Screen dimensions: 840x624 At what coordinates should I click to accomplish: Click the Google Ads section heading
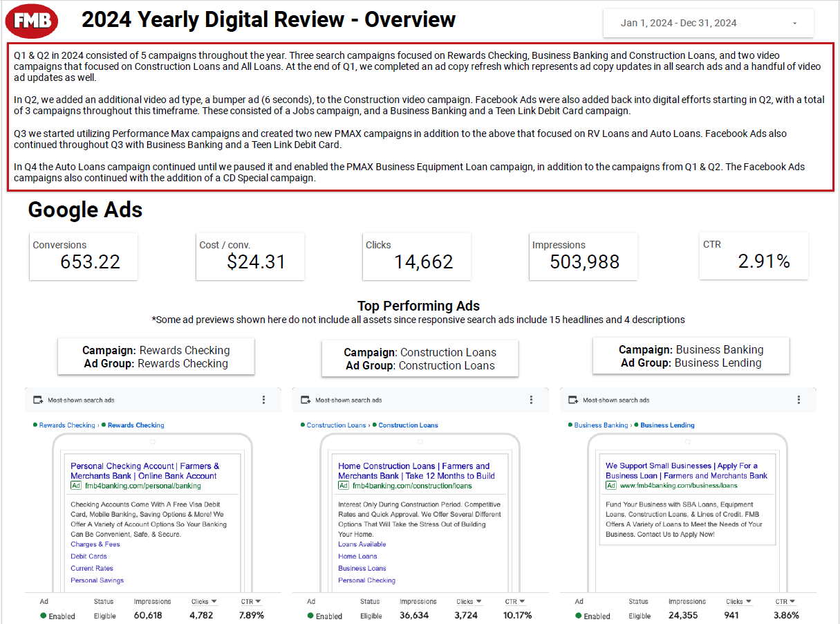(85, 210)
